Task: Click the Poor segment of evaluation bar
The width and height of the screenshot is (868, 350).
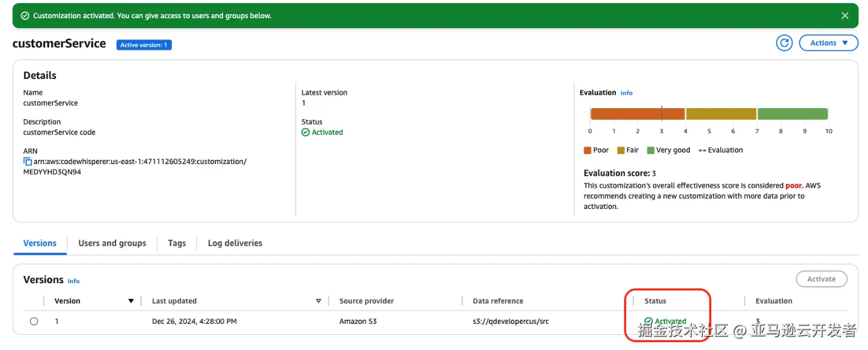Action: point(638,114)
